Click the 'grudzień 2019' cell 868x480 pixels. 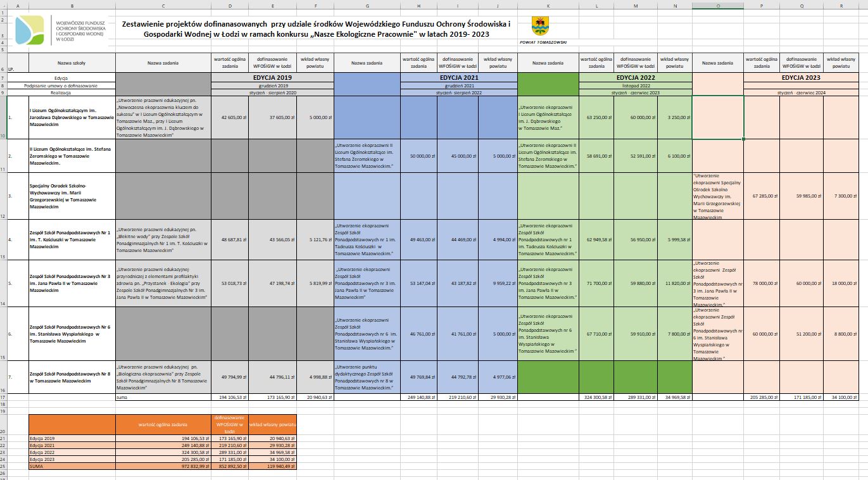click(272, 85)
